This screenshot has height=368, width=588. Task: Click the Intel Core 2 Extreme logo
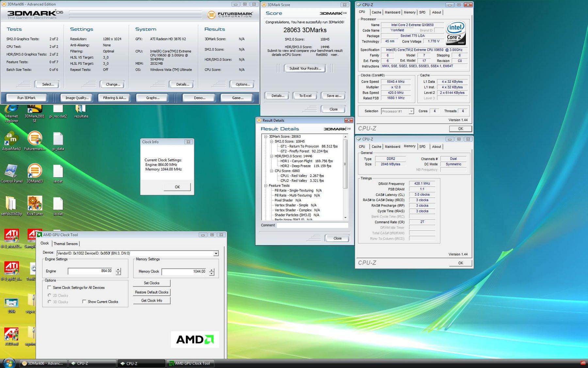(x=456, y=33)
